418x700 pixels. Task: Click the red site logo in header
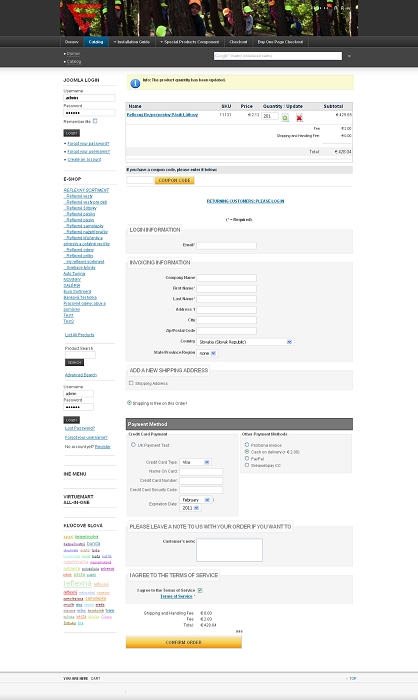[x=84, y=17]
